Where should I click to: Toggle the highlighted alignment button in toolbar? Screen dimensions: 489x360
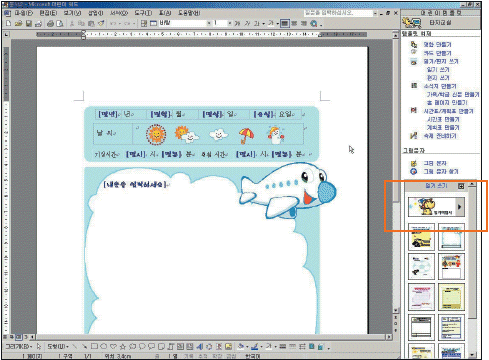pos(285,23)
